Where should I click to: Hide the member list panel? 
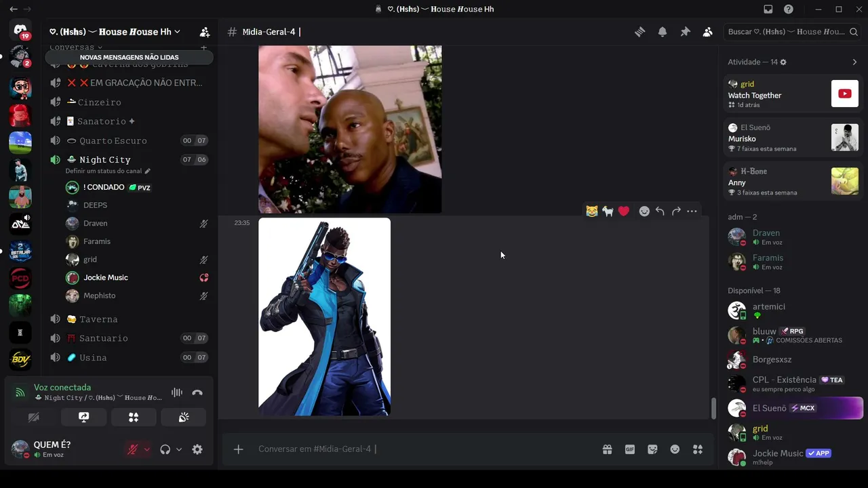coord(707,32)
